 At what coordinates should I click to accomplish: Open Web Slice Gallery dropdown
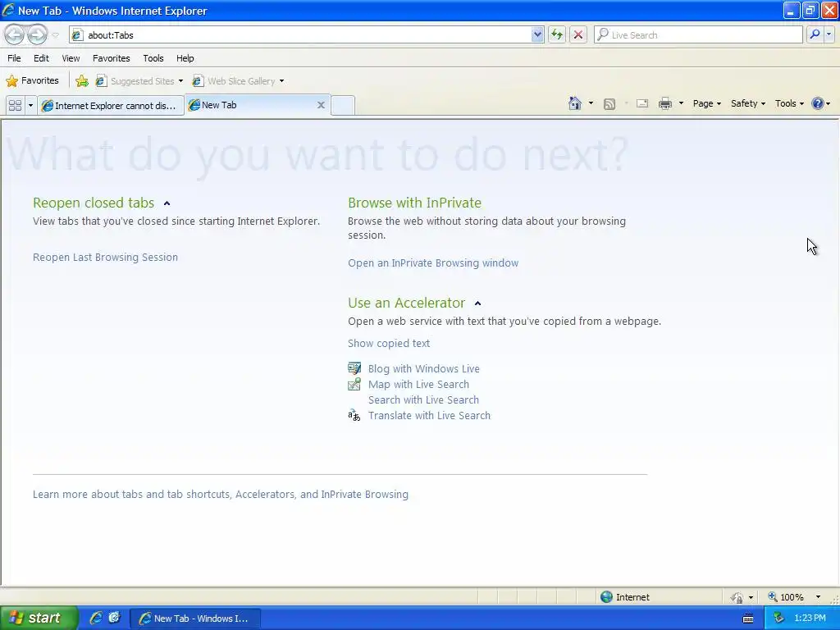(x=239, y=81)
